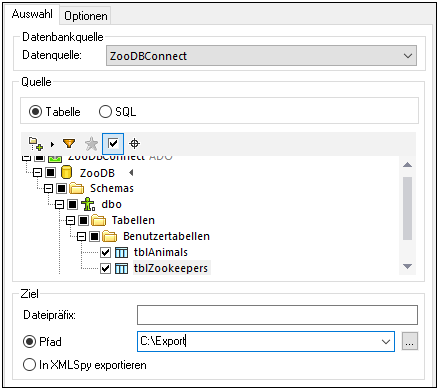
Task: Select the Benutzertabellen tree label
Action: 166,236
